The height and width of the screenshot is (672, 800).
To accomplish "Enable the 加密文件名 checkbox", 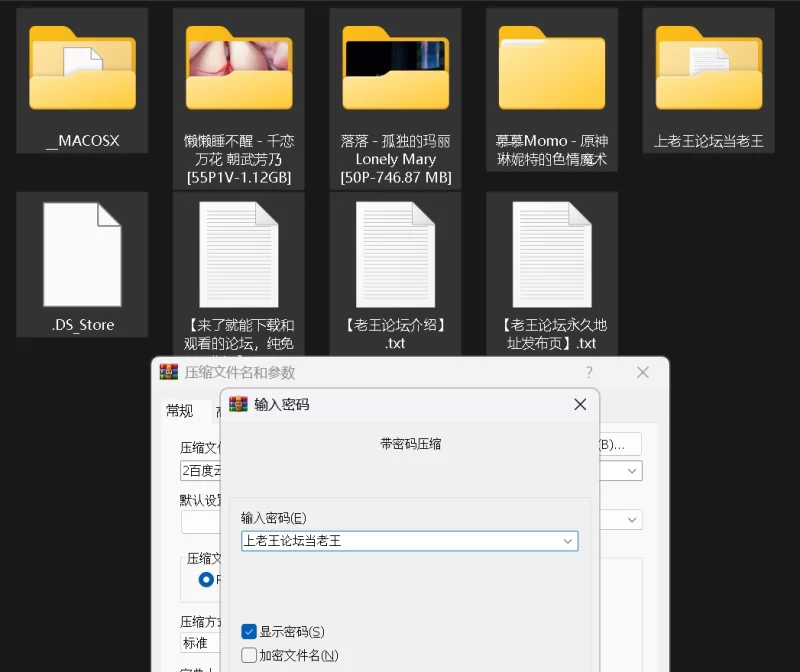I will [x=249, y=656].
